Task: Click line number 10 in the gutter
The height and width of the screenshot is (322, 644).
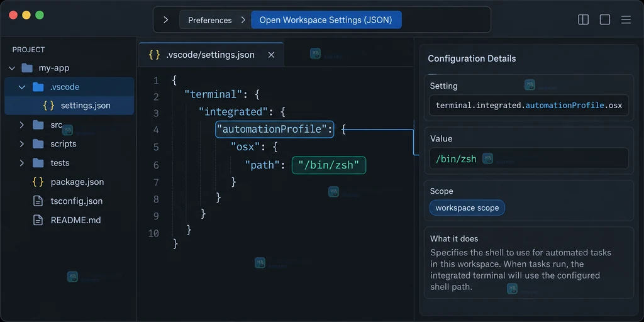Action: (153, 233)
